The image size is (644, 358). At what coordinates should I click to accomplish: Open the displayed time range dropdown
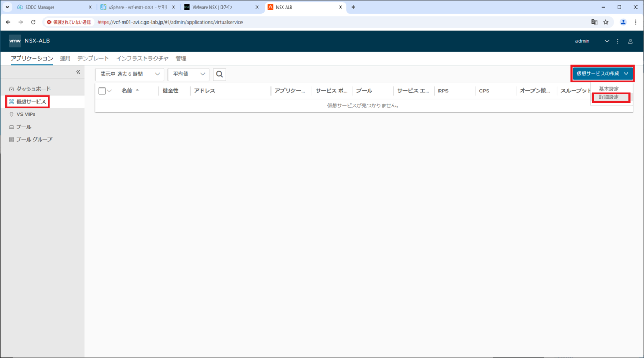(129, 74)
